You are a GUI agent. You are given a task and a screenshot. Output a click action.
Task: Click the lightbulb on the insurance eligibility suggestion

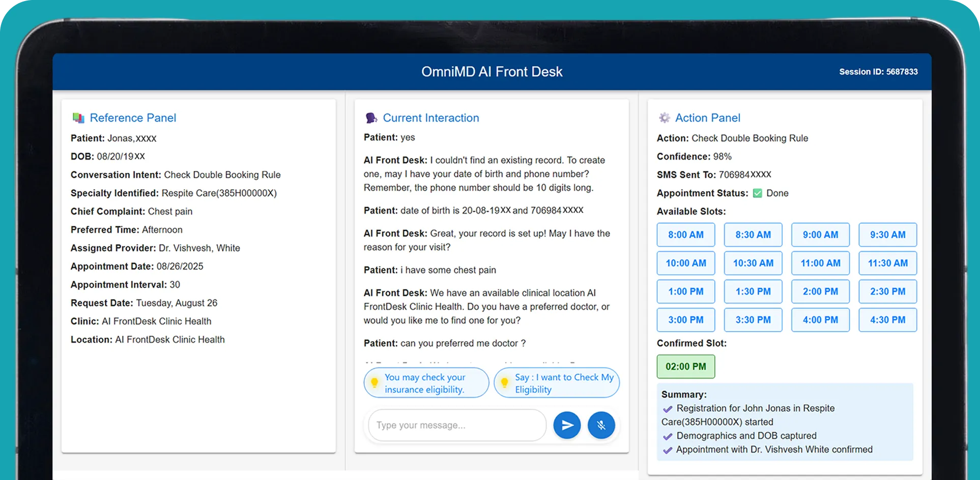(375, 382)
